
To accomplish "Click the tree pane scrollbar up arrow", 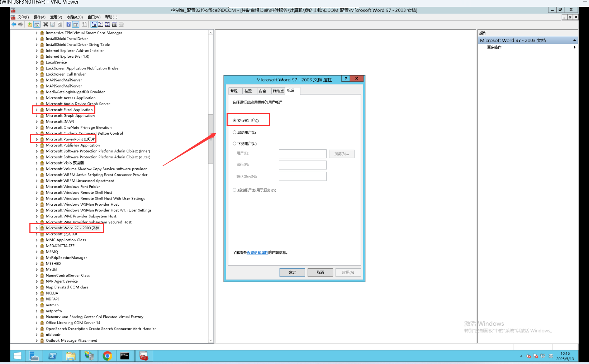I will pos(210,33).
